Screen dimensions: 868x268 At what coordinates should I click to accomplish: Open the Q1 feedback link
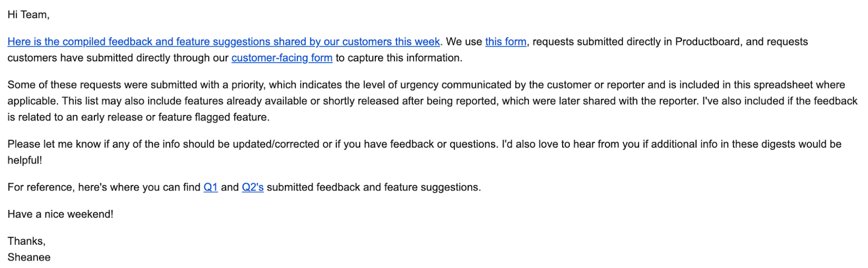210,187
